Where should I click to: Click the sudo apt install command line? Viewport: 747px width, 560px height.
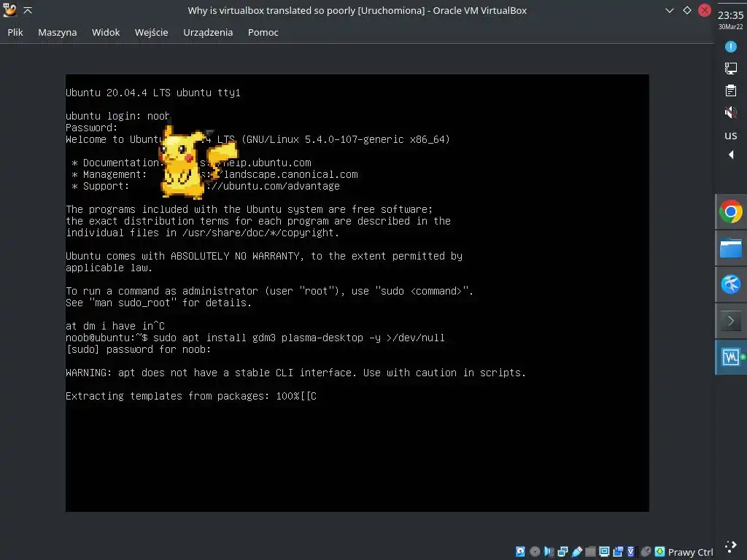pyautogui.click(x=255, y=338)
